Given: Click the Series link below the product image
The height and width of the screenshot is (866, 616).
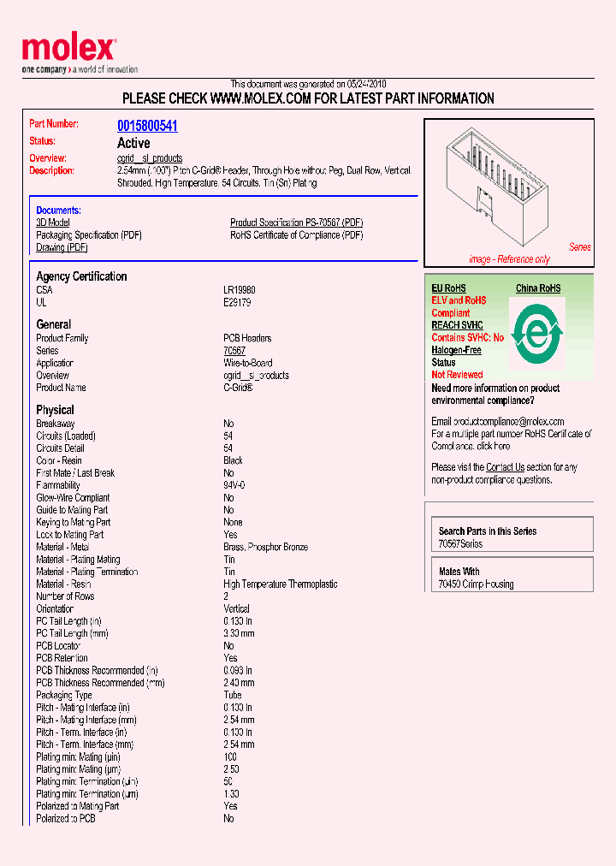Looking at the screenshot, I should 579,247.
